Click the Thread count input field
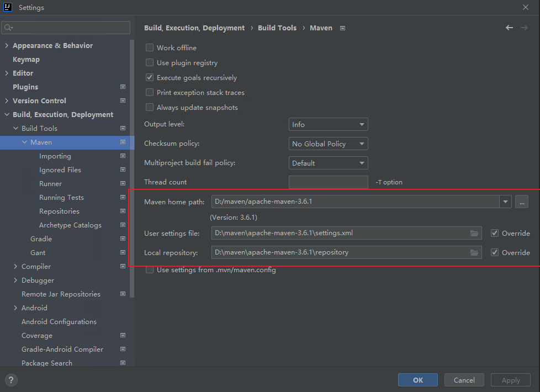This screenshot has height=392, width=540. (328, 182)
